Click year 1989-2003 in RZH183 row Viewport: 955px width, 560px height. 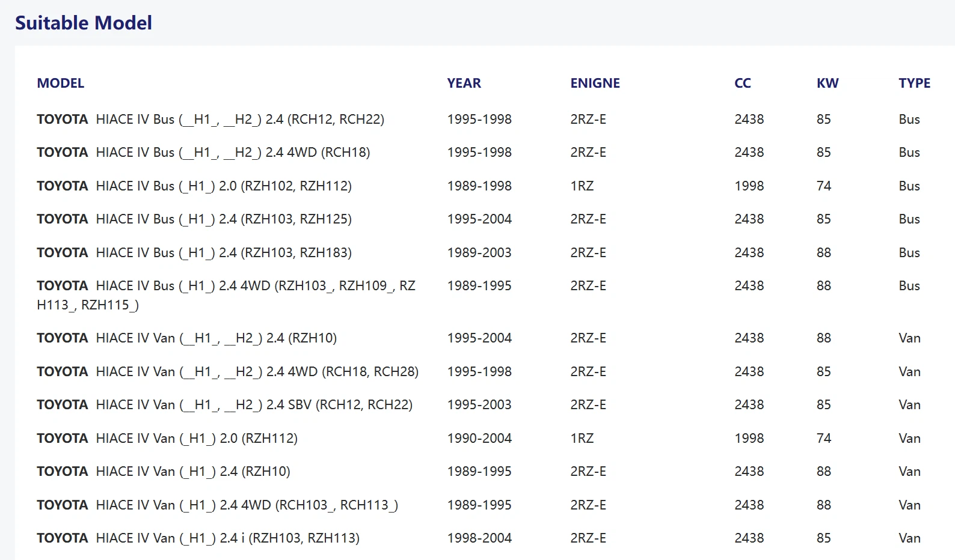(479, 252)
